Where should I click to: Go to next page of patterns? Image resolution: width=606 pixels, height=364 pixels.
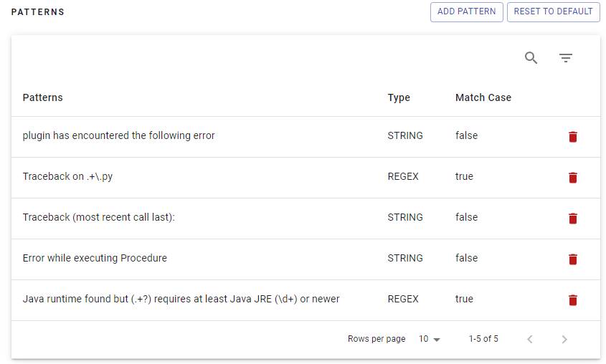[564, 339]
